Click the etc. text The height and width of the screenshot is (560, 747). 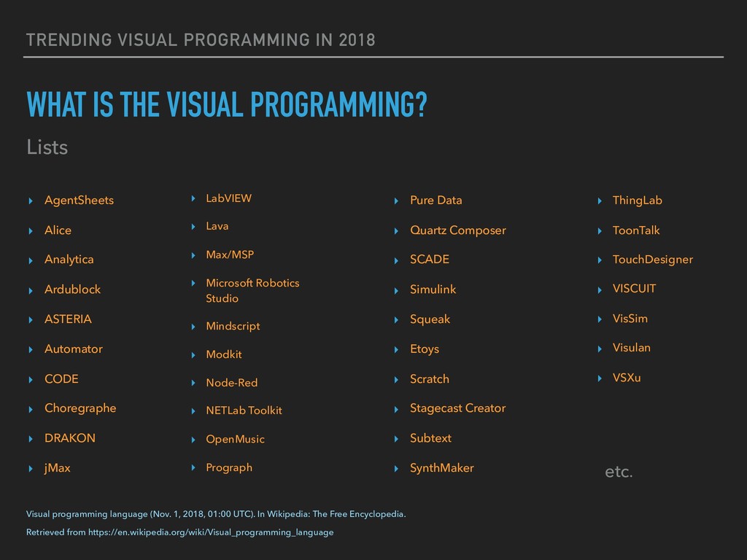[619, 472]
